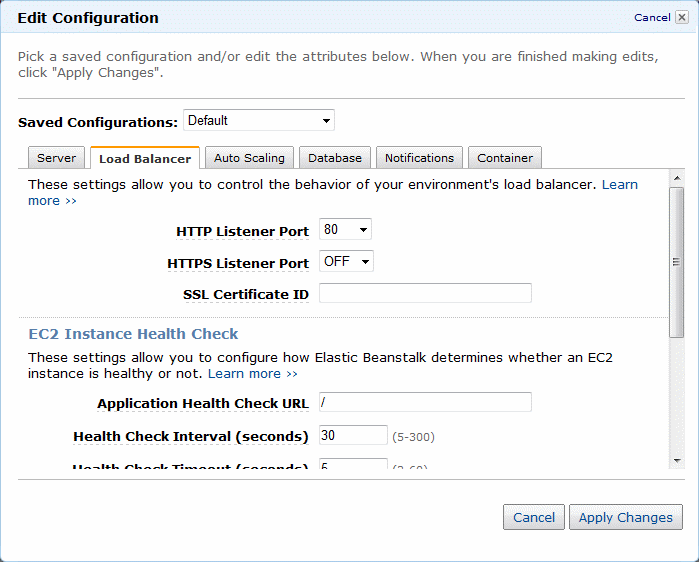Viewport: 699px width, 562px height.
Task: Open the Saved Configurations dropdown
Action: [x=259, y=121]
